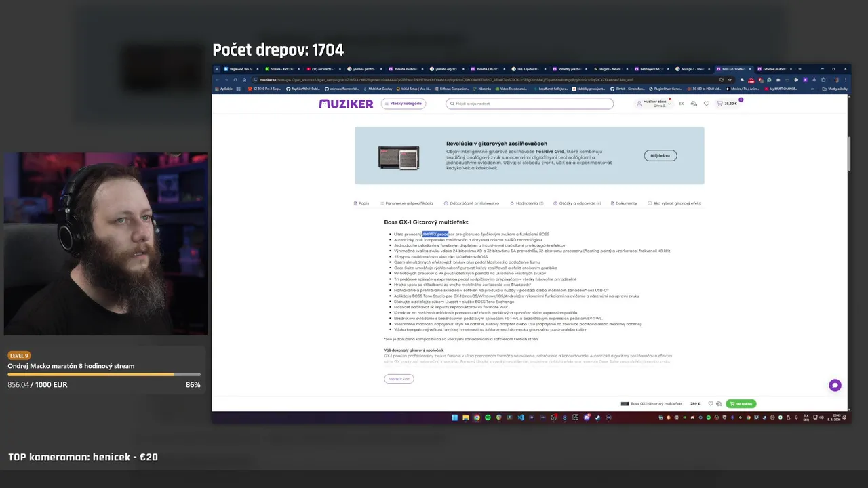Switch to the Hodnotenia tab
This screenshot has height=488, width=868.
click(x=527, y=203)
